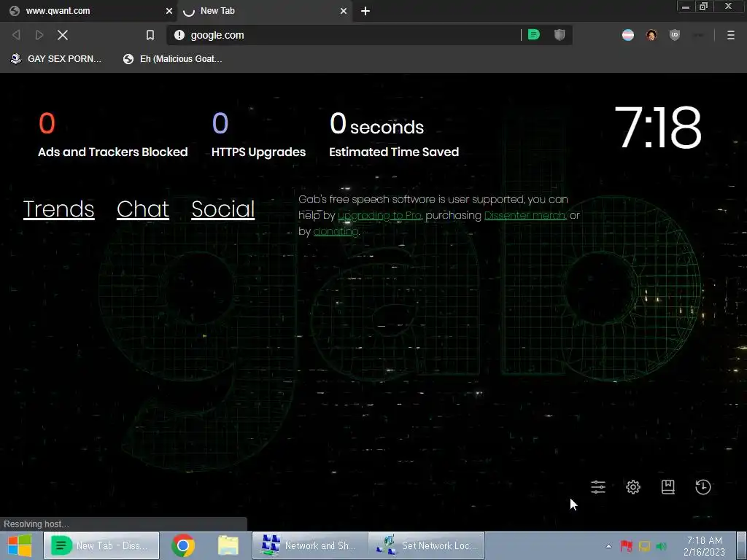The height and width of the screenshot is (560, 747).
Task: Click the Ads and Trackers Blocked counter
Action: point(113,135)
